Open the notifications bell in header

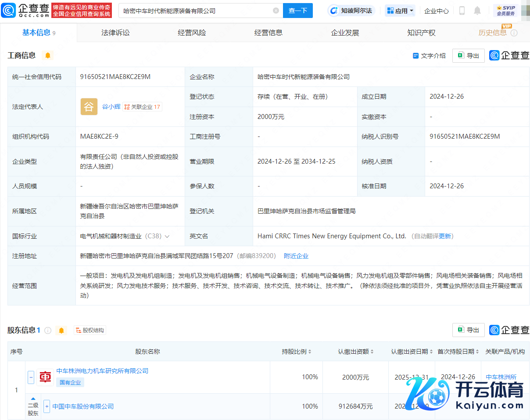pyautogui.click(x=477, y=11)
